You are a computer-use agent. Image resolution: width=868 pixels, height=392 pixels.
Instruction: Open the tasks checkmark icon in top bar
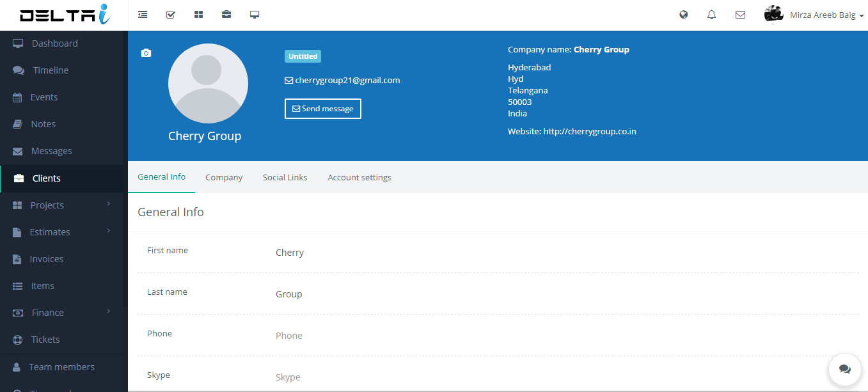(171, 15)
